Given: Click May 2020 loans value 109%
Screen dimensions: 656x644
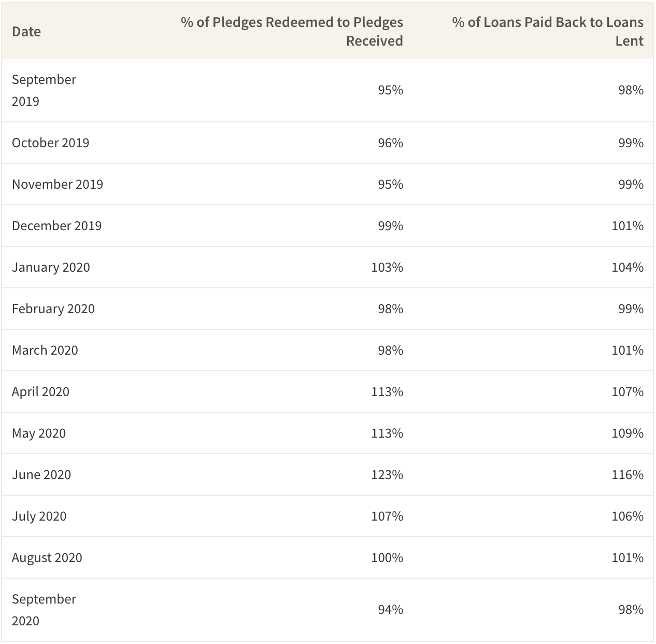Looking at the screenshot, I should pyautogui.click(x=627, y=433).
